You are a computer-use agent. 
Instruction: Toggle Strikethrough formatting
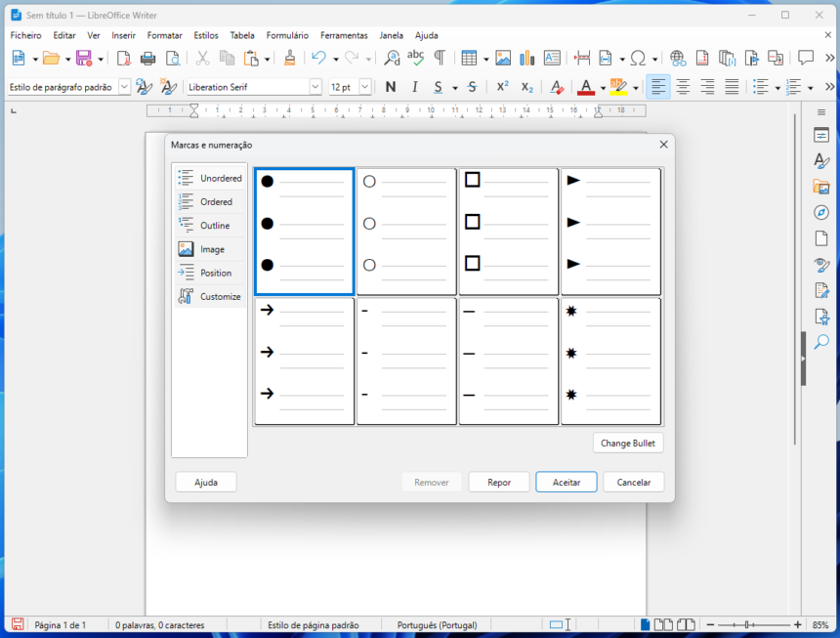[472, 87]
